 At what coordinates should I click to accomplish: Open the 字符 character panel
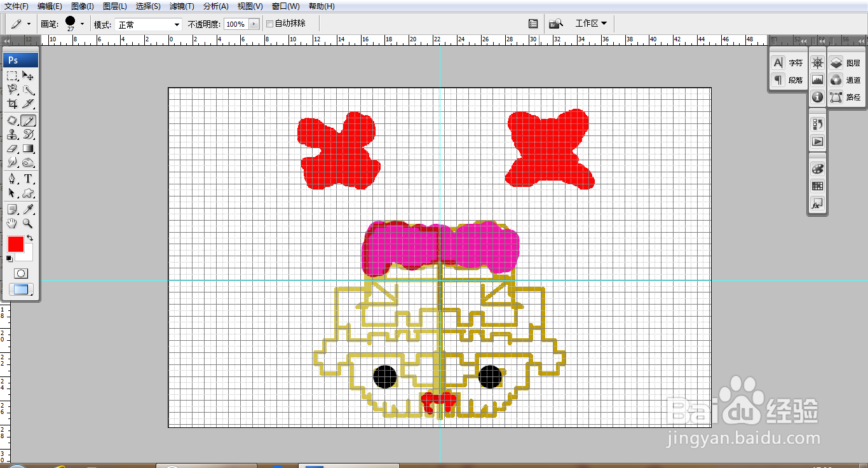[788, 63]
